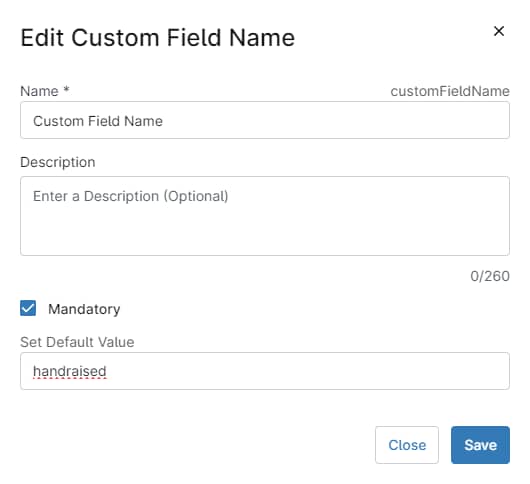The image size is (530, 484).
Task: Select the white checkmark inside the blue box
Action: (28, 308)
